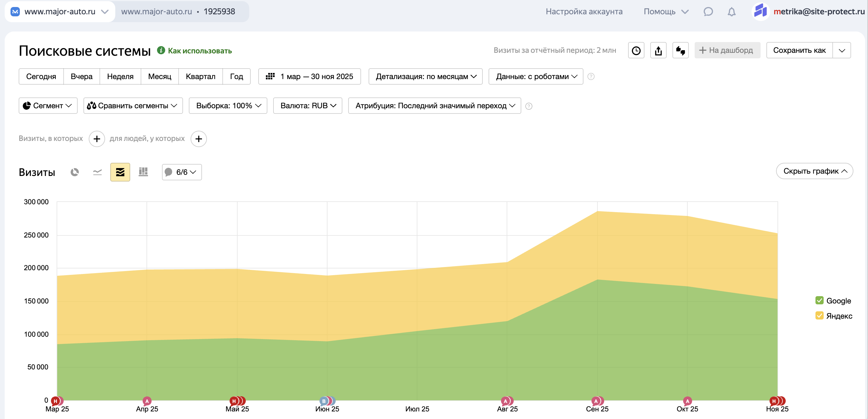
Task: Open the Помощь menu
Action: [666, 12]
